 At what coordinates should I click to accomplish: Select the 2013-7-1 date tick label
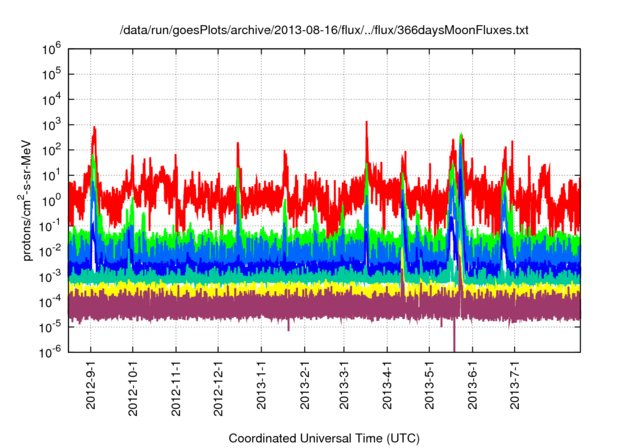514,385
